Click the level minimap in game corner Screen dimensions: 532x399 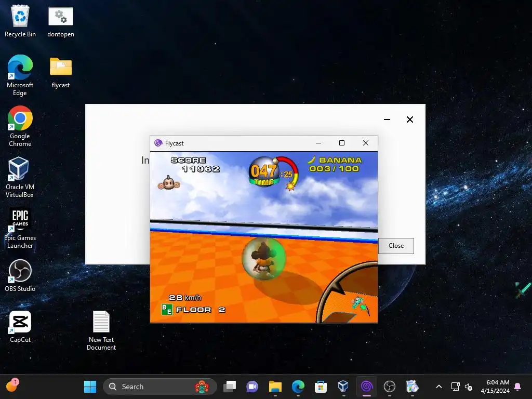[x=348, y=293]
